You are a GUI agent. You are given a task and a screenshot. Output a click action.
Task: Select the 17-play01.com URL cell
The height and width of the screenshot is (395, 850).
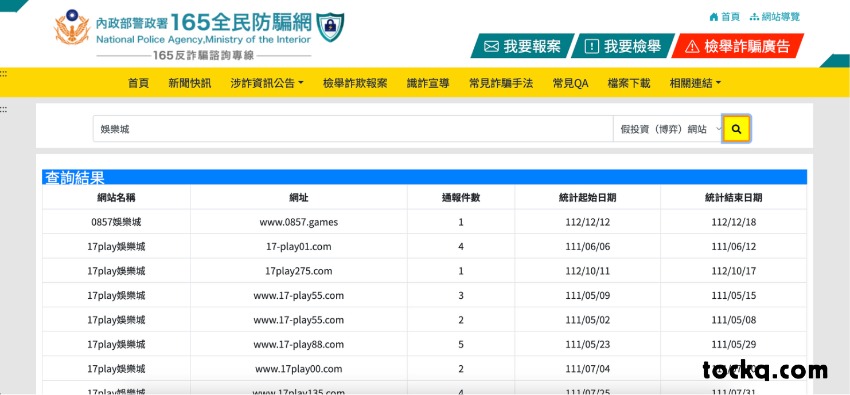[299, 247]
